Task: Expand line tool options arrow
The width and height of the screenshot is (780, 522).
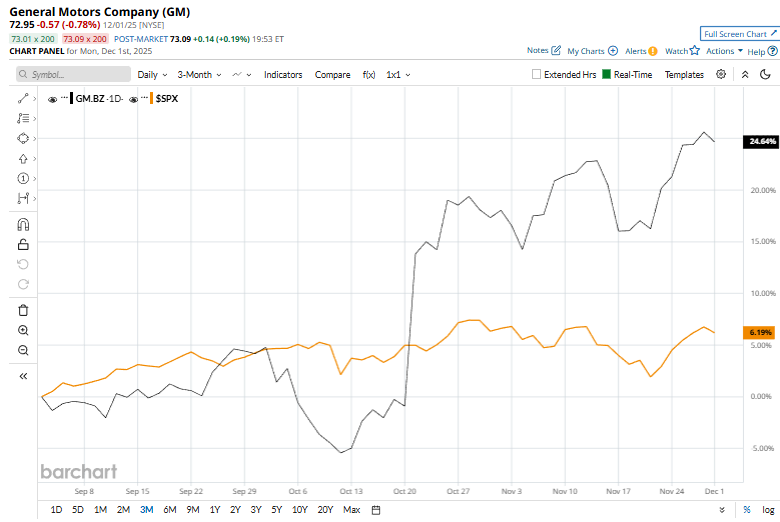Action: point(34,99)
